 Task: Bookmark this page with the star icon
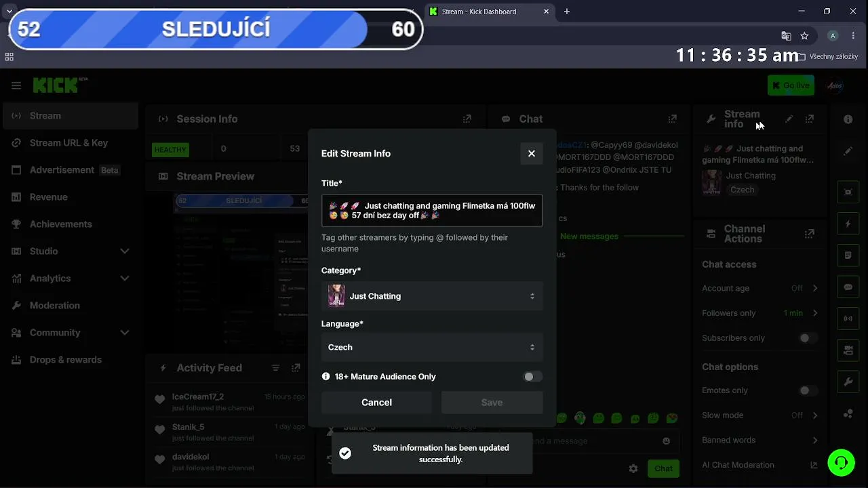click(804, 35)
